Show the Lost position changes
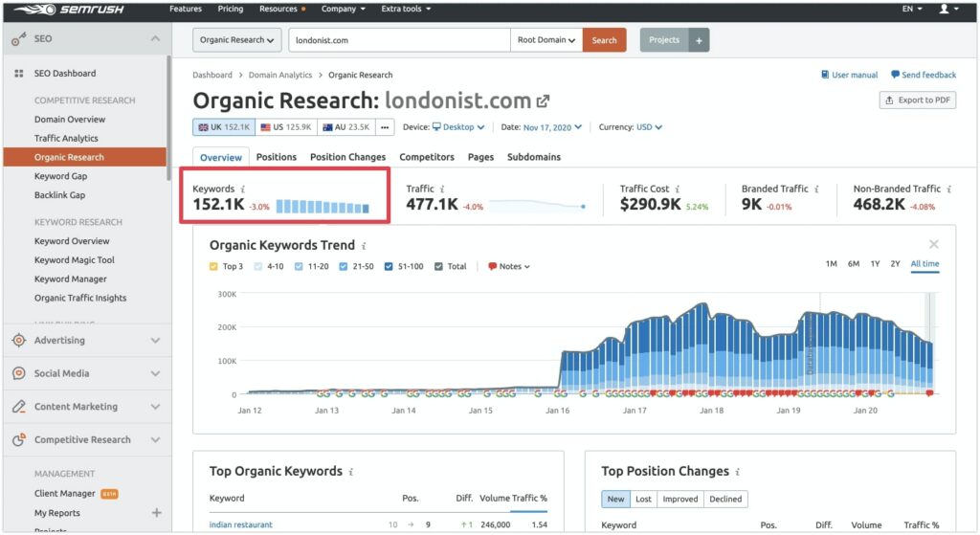Image resolution: width=980 pixels, height=535 pixels. [x=643, y=499]
